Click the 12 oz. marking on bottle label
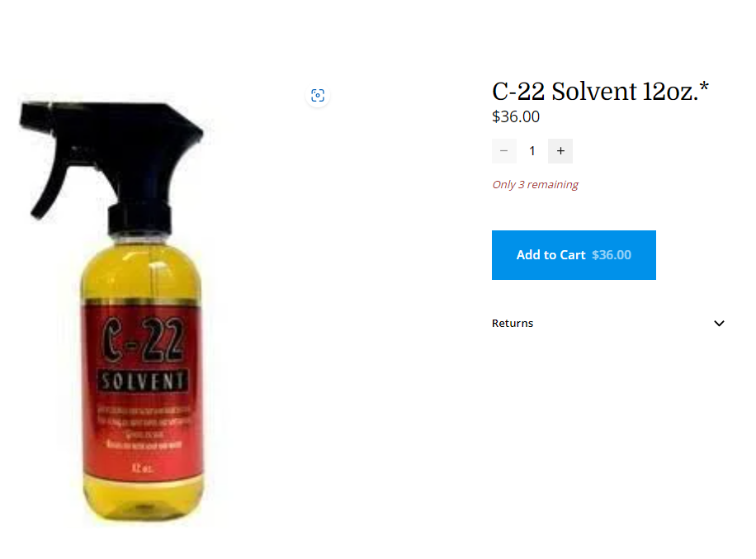The height and width of the screenshot is (559, 756). coord(142,468)
